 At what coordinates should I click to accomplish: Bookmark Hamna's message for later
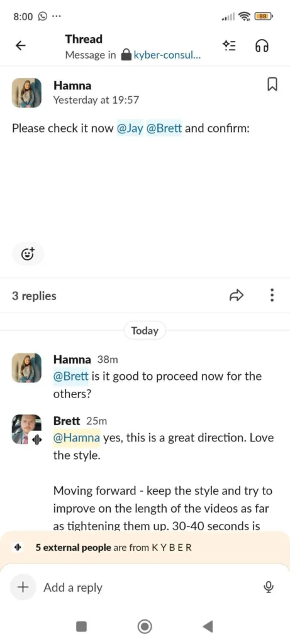[272, 85]
